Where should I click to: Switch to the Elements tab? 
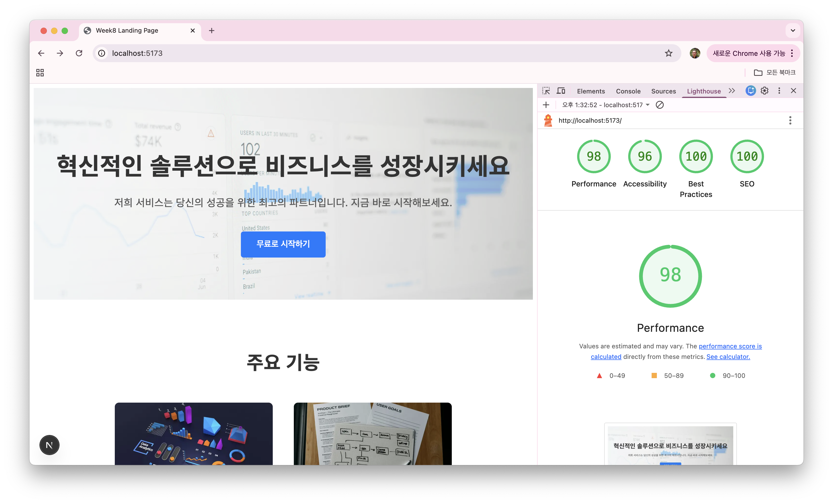click(x=591, y=91)
